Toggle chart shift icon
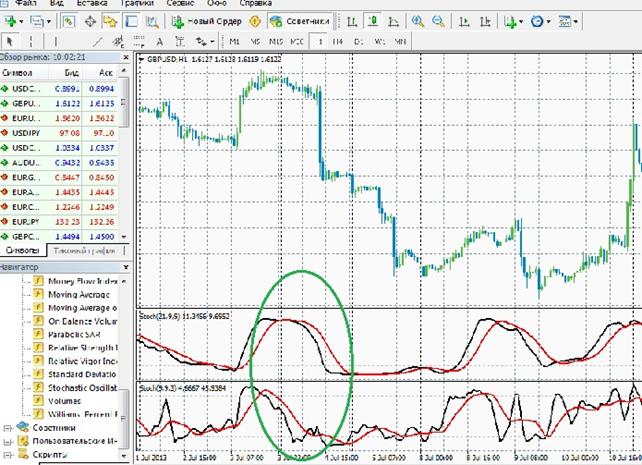The width and height of the screenshot is (642, 465). pyautogui.click(x=485, y=21)
